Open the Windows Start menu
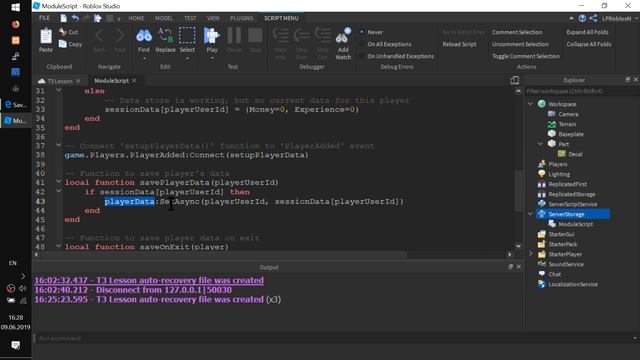Viewport: 640px width, 360px height. point(16,7)
